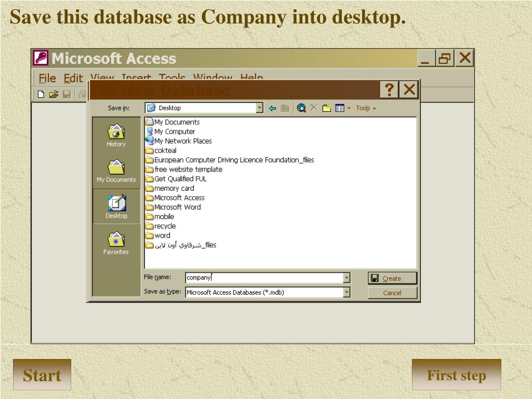Select the memory card folder
The width and height of the screenshot is (532, 399).
tap(170, 188)
